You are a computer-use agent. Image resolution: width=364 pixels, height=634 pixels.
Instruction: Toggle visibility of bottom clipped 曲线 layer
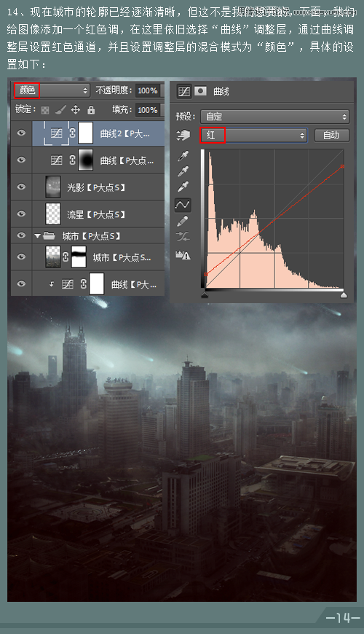pos(21,284)
